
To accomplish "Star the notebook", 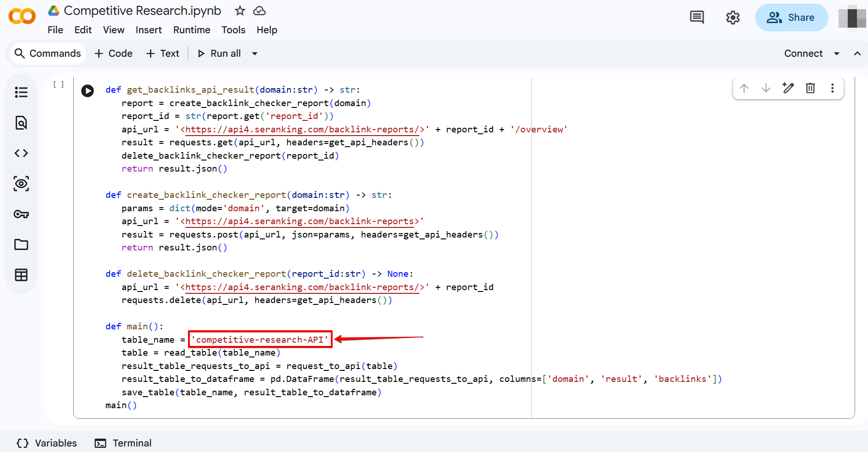I will click(x=240, y=11).
